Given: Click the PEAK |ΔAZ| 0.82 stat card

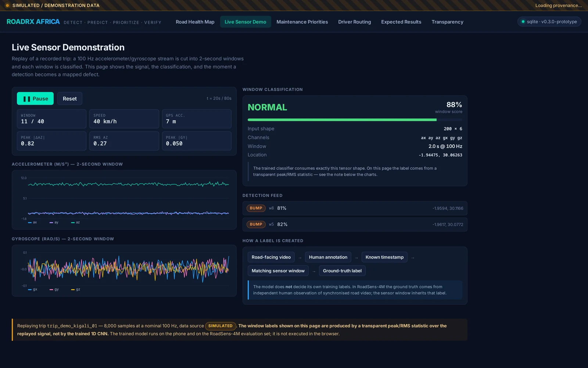Looking at the screenshot, I should pyautogui.click(x=51, y=141).
